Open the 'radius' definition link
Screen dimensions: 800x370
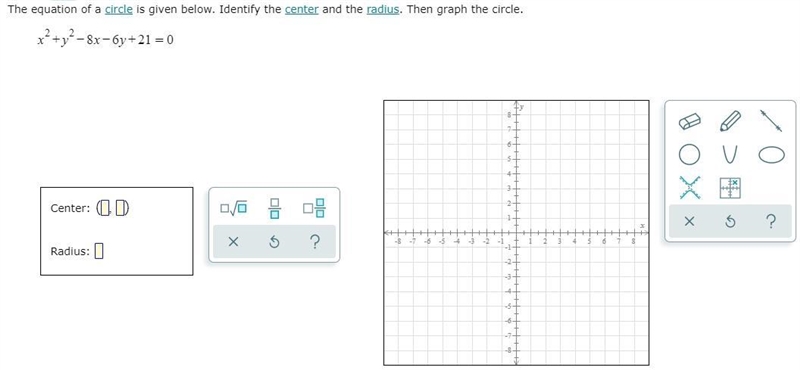click(383, 10)
